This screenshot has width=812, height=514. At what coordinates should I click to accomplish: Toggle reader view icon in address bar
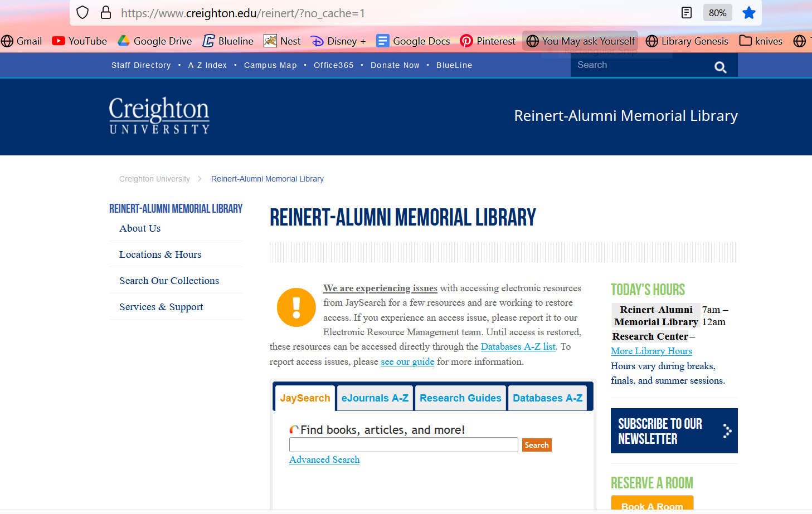pyautogui.click(x=687, y=13)
